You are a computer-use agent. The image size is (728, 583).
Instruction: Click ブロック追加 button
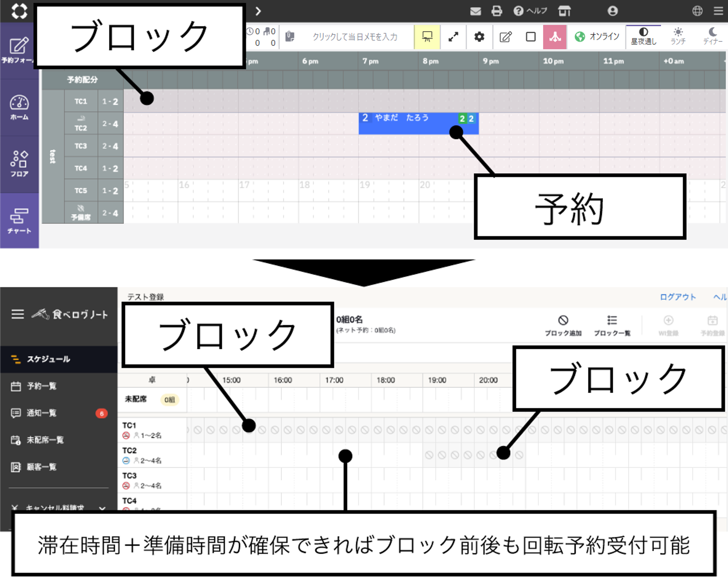(563, 326)
